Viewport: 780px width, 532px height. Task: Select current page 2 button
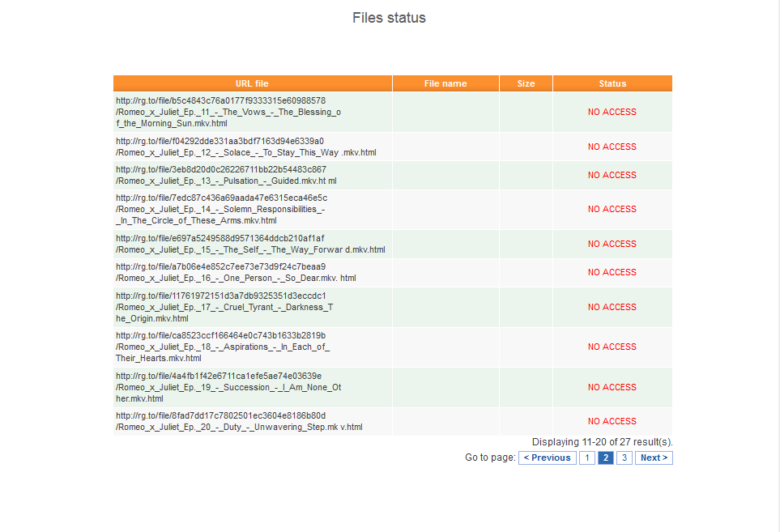coord(605,458)
